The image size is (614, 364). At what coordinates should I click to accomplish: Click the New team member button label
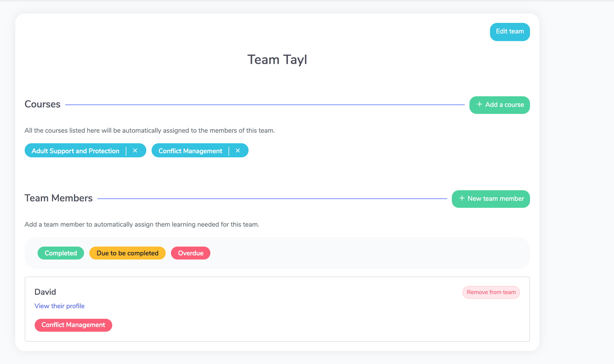point(496,199)
